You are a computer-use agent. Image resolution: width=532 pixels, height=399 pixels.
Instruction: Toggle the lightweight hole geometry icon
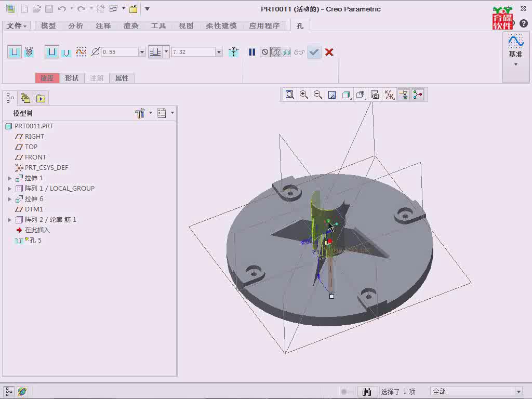pos(233,52)
